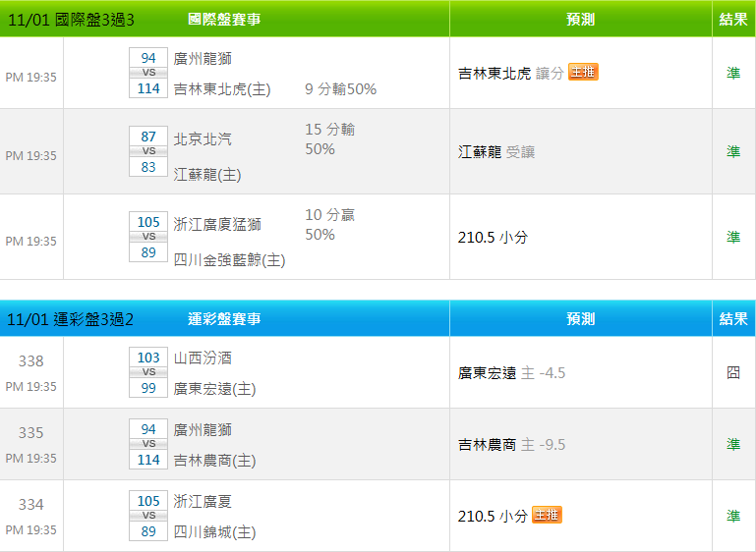
Task: Click the 準 result for 吉林農商 prediction
Action: (733, 444)
